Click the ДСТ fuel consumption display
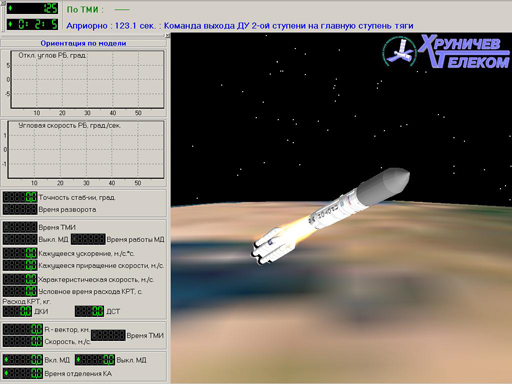This screenshot has height=384, width=512. coord(89,311)
